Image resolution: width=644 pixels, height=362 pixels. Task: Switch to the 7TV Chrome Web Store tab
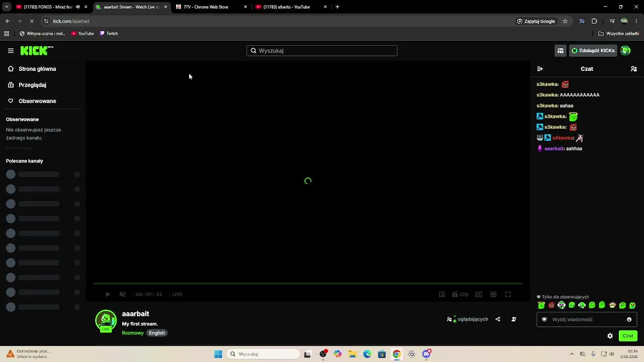pos(212,7)
